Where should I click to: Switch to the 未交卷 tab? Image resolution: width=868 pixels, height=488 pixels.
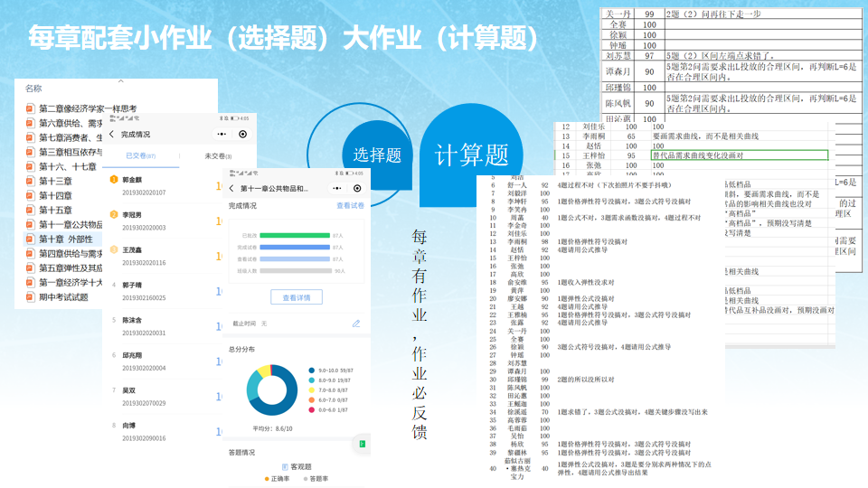[x=217, y=156]
